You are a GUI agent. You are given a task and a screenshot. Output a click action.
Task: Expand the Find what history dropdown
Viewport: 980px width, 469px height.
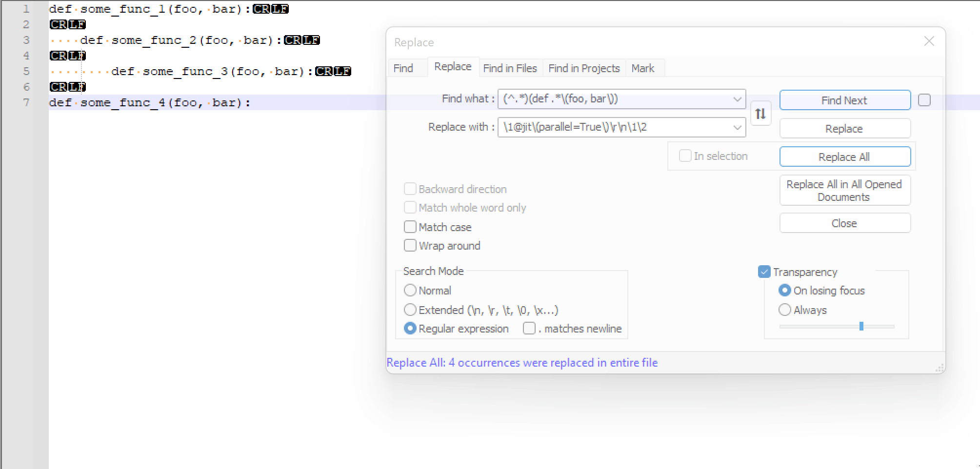click(x=737, y=99)
